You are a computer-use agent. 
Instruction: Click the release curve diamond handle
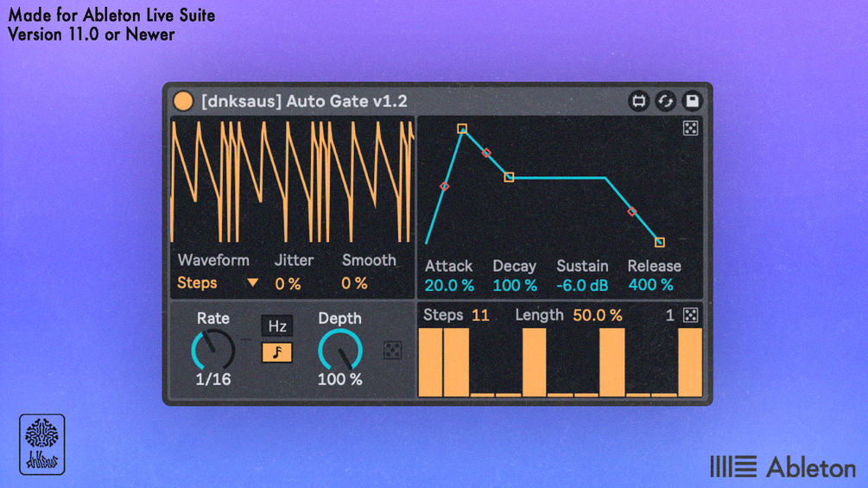[x=632, y=212]
